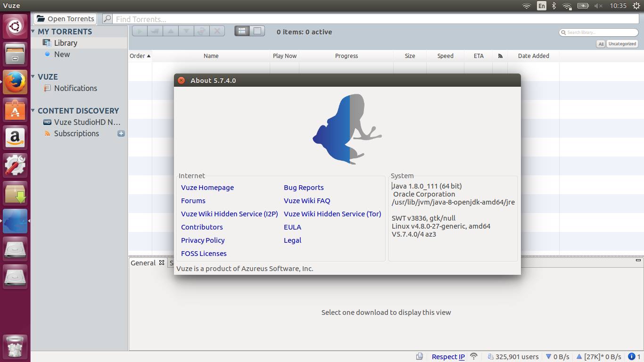Open the Contributors link

click(x=202, y=227)
